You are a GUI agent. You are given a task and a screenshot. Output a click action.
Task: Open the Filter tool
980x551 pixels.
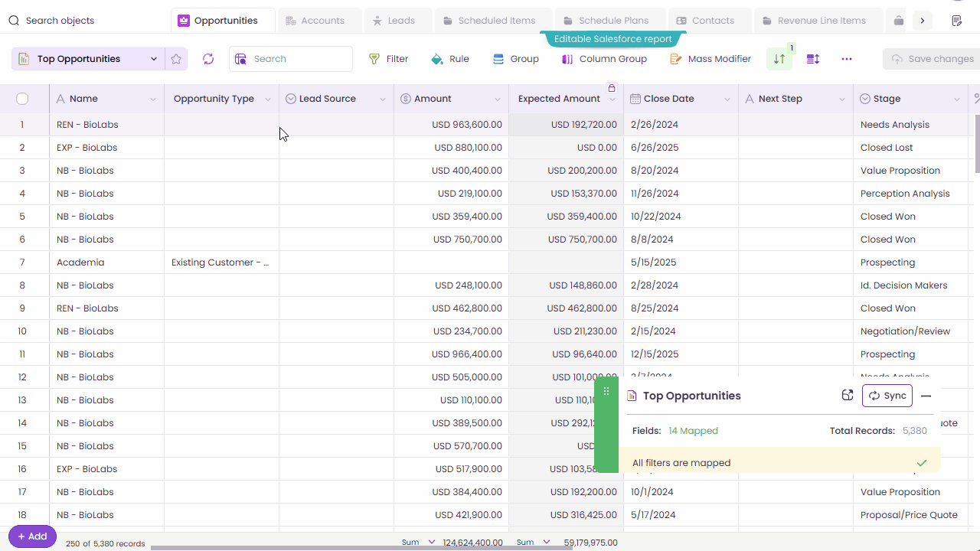tap(388, 58)
